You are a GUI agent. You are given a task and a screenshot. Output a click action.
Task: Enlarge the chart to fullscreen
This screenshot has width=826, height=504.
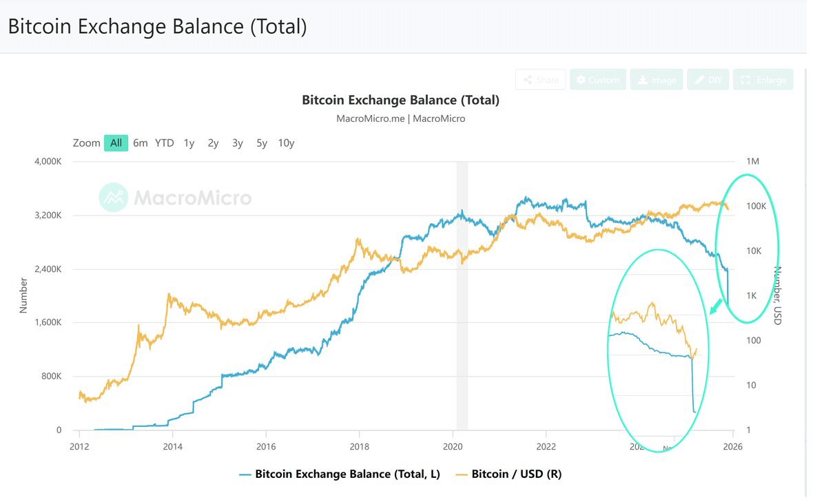click(763, 80)
